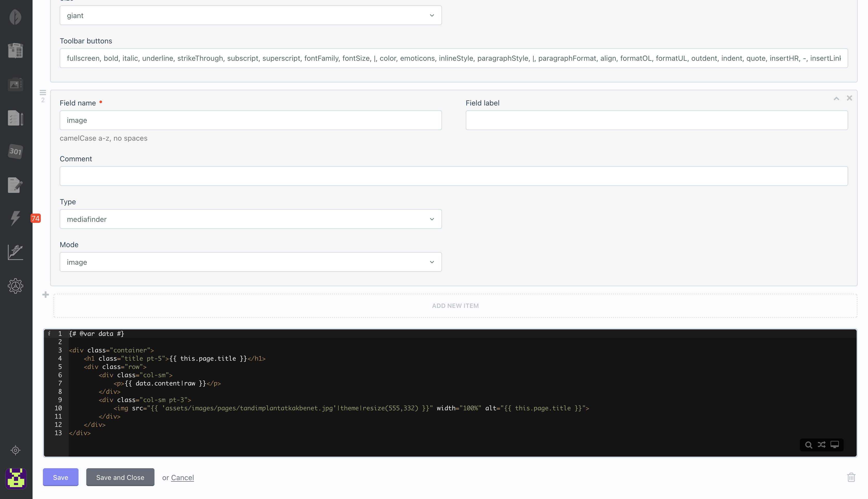Click the crosshair icon at sidebar bottom
The width and height of the screenshot is (868, 499).
coord(16,450)
